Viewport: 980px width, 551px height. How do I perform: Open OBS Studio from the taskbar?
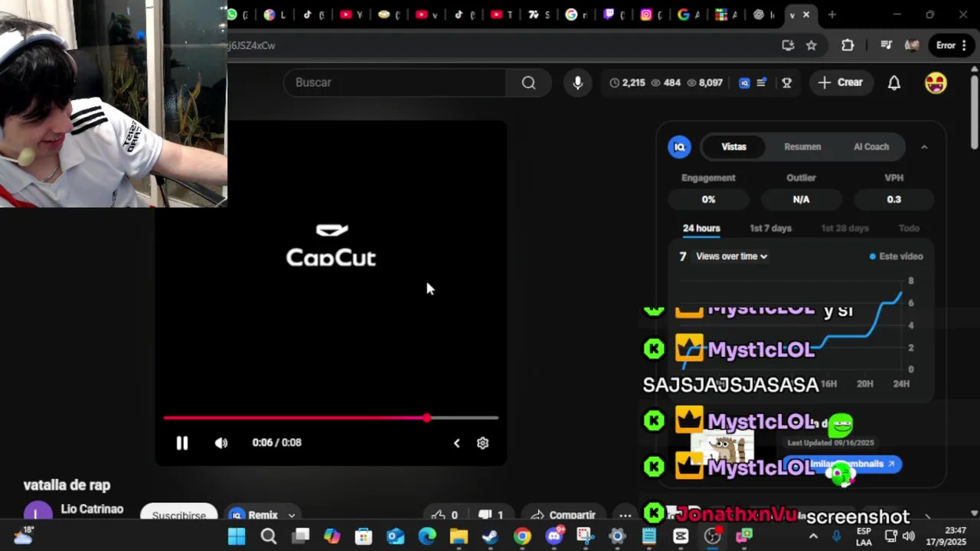pyautogui.click(x=713, y=536)
